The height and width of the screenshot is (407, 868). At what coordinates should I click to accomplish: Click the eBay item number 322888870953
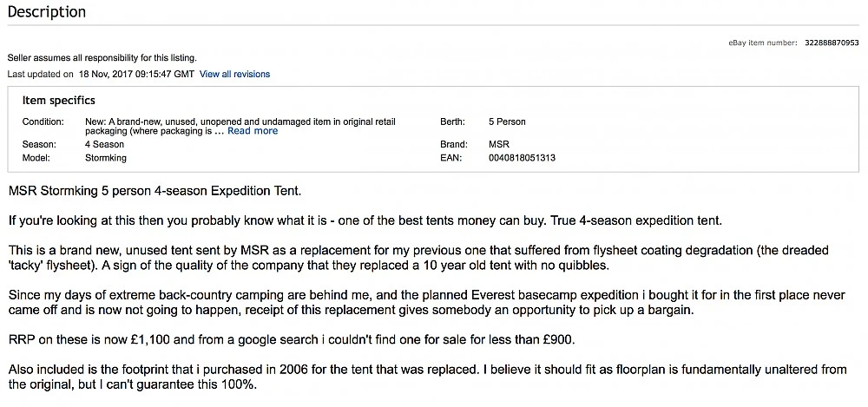(x=832, y=43)
